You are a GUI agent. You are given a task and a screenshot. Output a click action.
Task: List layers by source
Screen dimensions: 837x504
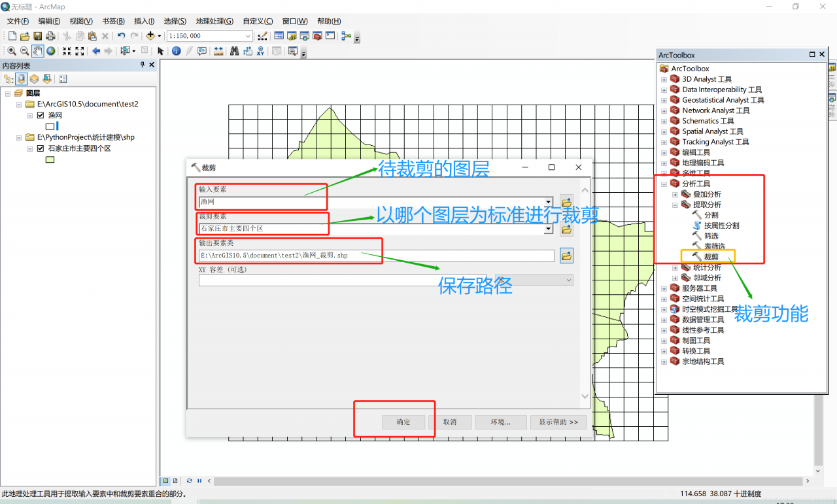coord(22,79)
